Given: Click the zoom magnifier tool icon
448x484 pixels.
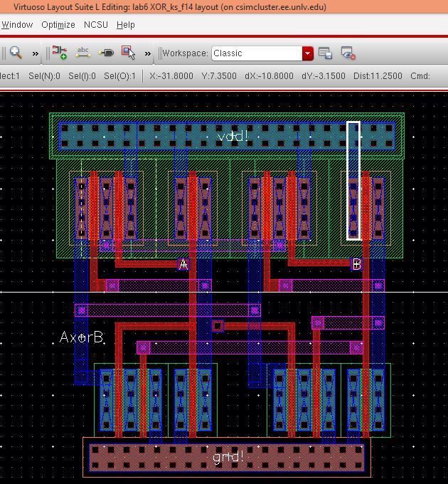Looking at the screenshot, I should click(x=15, y=53).
